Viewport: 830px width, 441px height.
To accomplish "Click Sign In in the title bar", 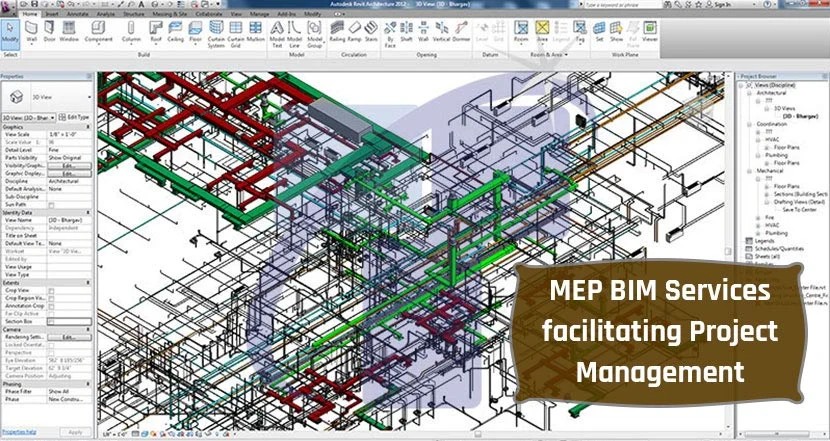I will (723, 4).
